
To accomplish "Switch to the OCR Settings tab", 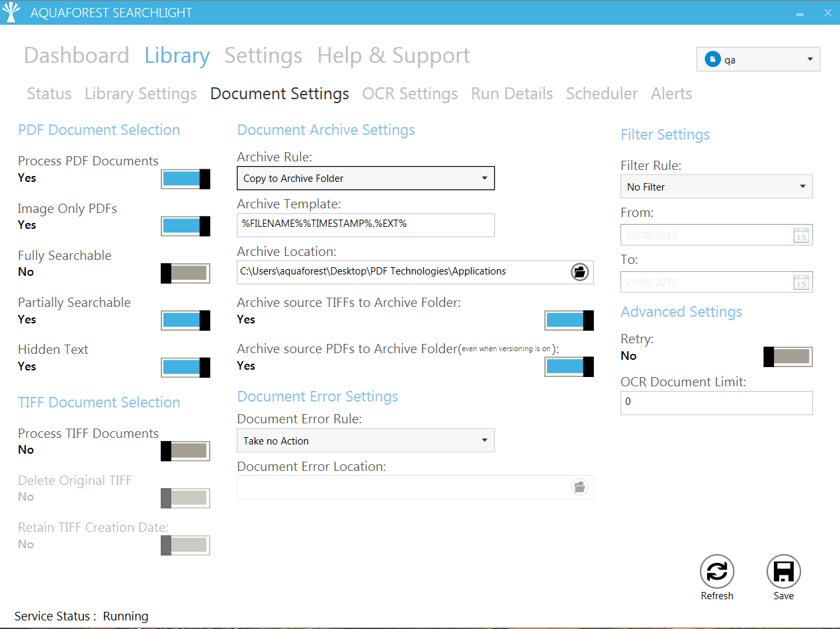I will point(410,94).
